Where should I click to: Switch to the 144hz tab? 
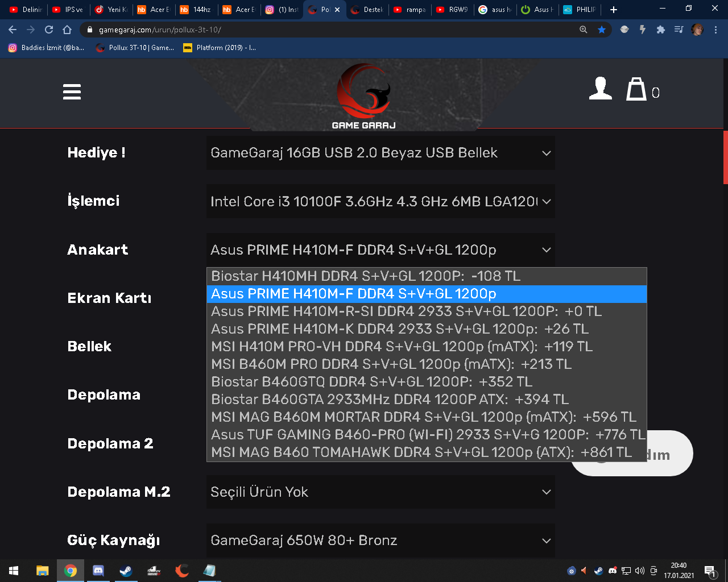pyautogui.click(x=196, y=10)
